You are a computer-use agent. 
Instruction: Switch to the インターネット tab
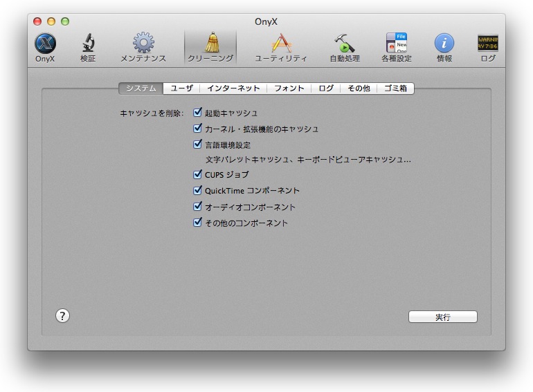[x=233, y=88]
